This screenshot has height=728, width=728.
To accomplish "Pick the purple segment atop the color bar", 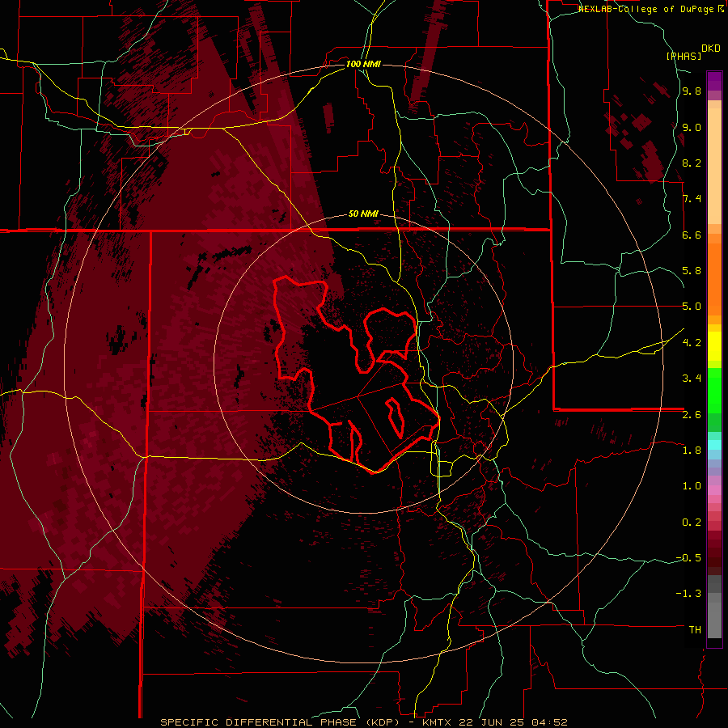I will (x=714, y=81).
